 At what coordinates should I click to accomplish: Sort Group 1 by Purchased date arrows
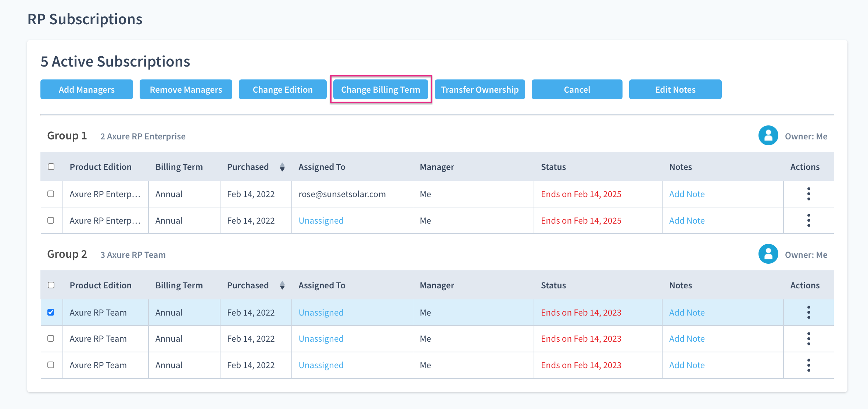282,167
